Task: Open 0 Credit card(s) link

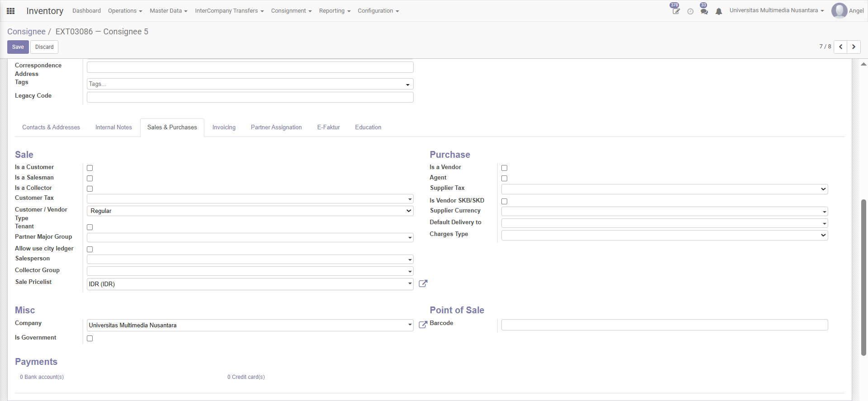Action: (246, 377)
